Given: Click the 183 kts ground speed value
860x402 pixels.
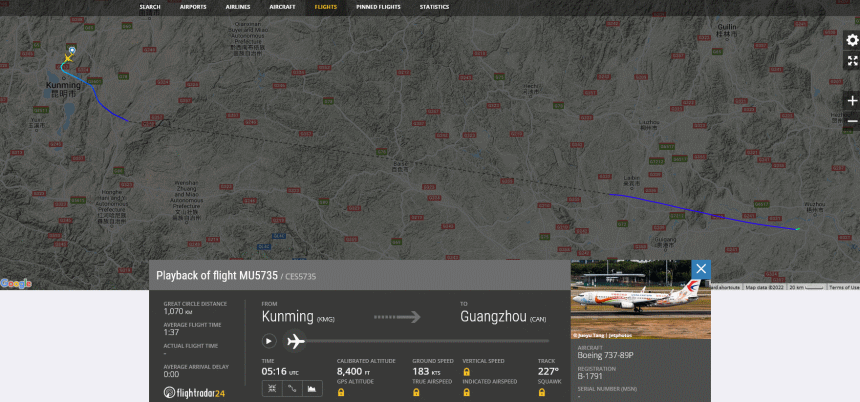Looking at the screenshot, I should tap(426, 371).
